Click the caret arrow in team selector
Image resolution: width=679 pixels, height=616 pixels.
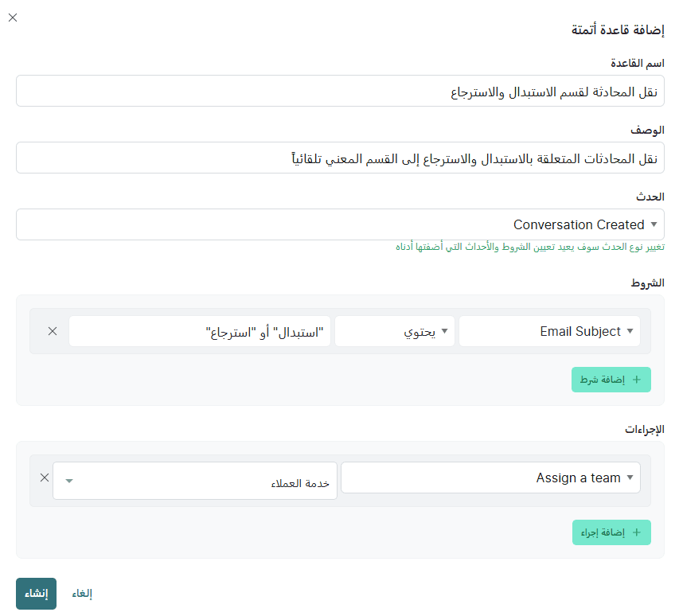coord(69,481)
